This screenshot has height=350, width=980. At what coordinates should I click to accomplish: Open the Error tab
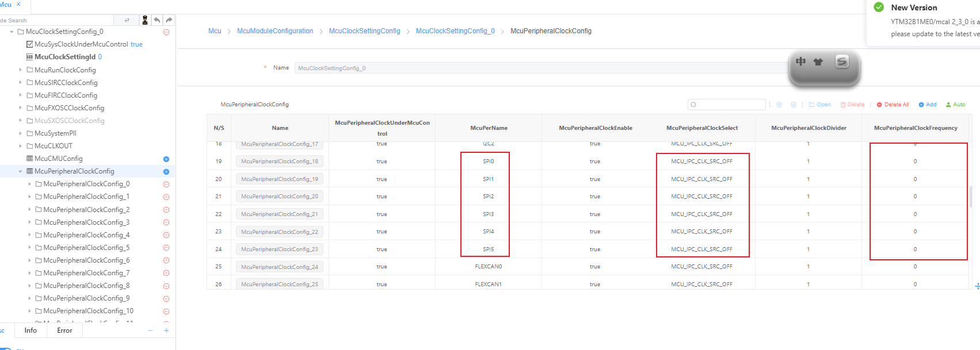tap(64, 330)
